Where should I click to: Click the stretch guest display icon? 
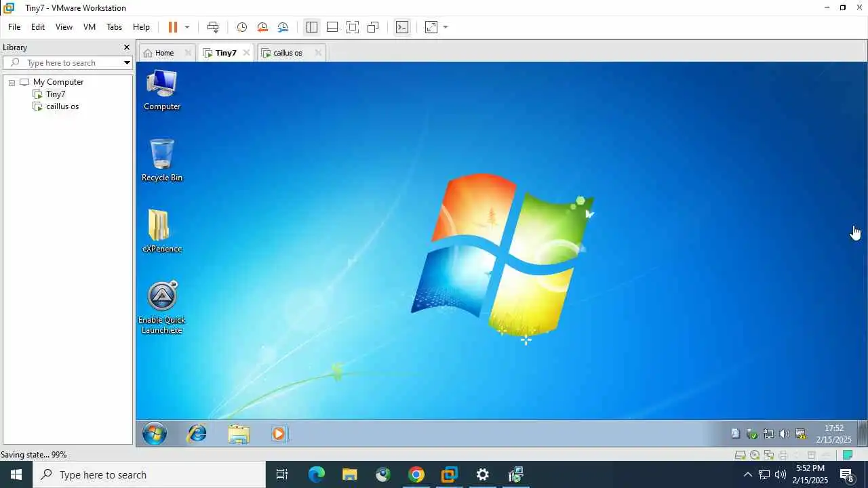point(431,27)
